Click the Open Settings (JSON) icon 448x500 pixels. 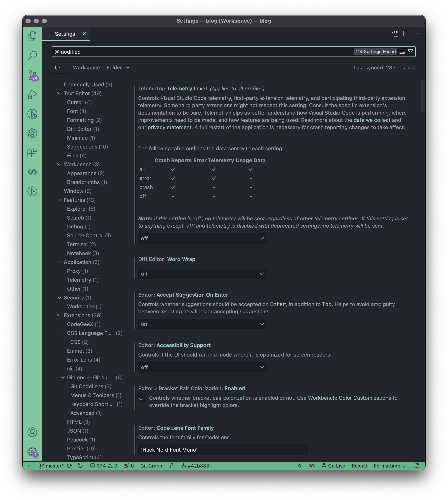[395, 34]
